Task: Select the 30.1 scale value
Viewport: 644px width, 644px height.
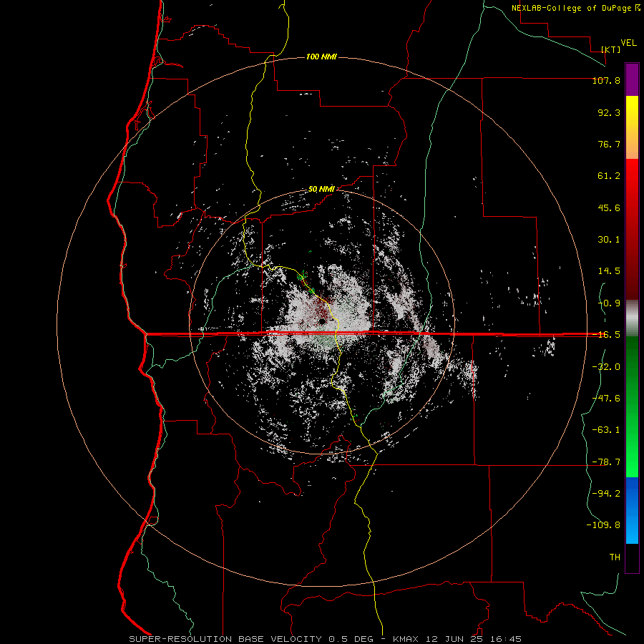Action: click(609, 240)
